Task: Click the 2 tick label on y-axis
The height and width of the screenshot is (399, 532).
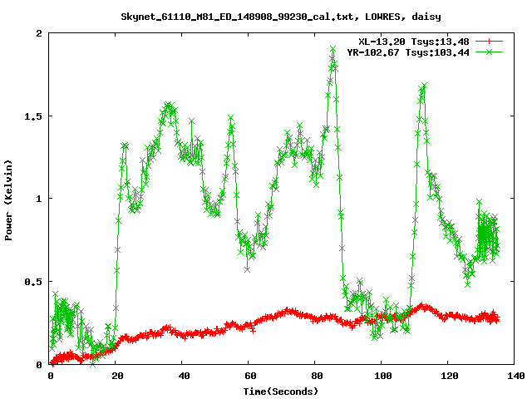Action: point(40,33)
